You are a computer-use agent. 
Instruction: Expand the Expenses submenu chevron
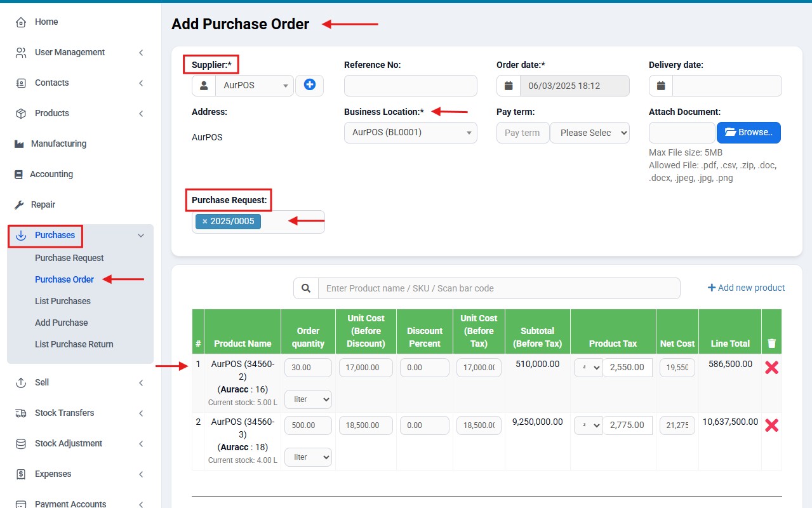coord(141,474)
